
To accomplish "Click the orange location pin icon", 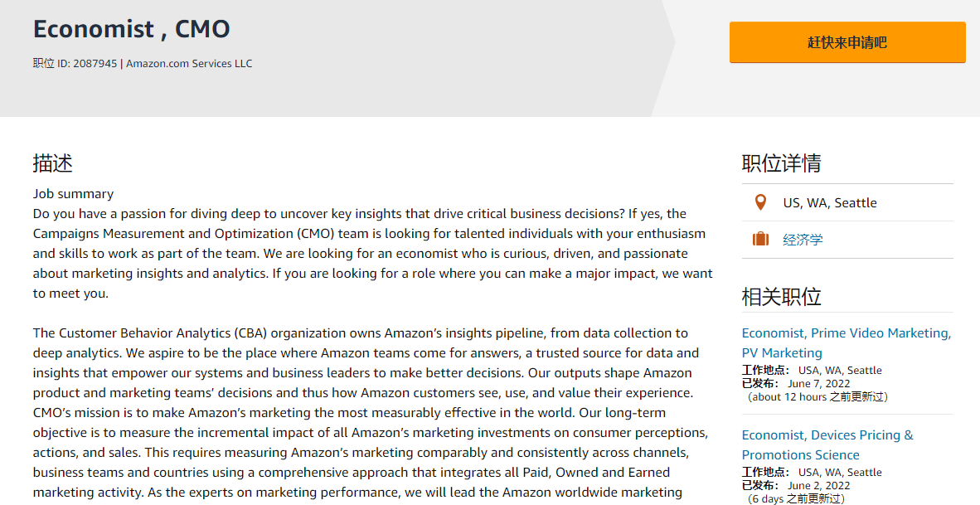I will click(x=760, y=202).
